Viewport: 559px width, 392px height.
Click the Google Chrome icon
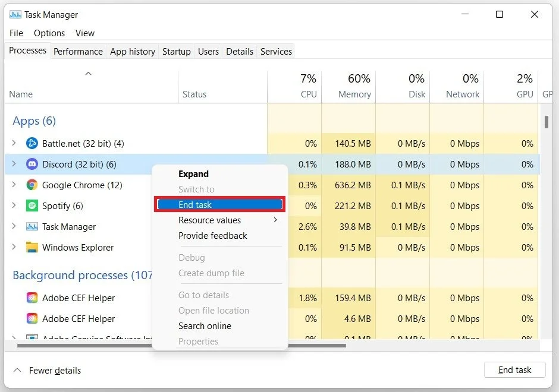click(32, 185)
